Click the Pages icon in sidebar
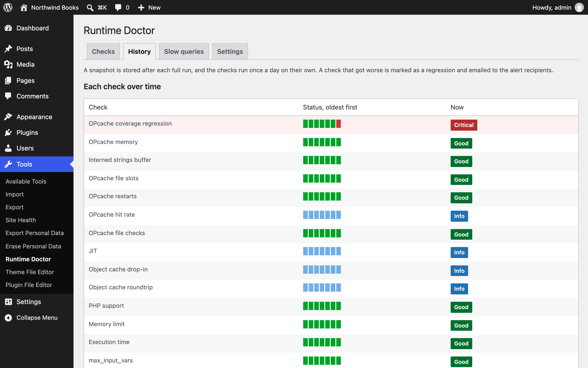 click(x=8, y=80)
